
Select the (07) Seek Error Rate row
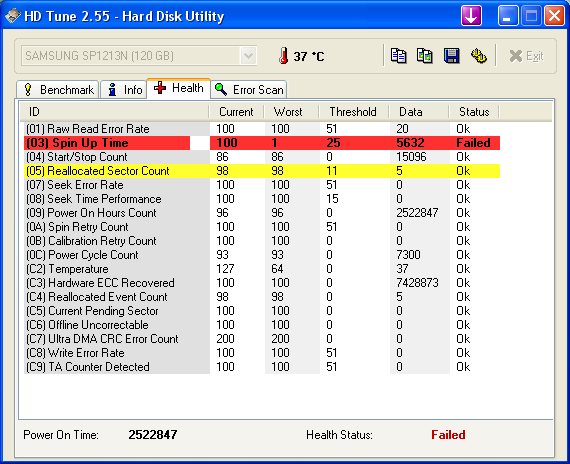tap(262, 185)
